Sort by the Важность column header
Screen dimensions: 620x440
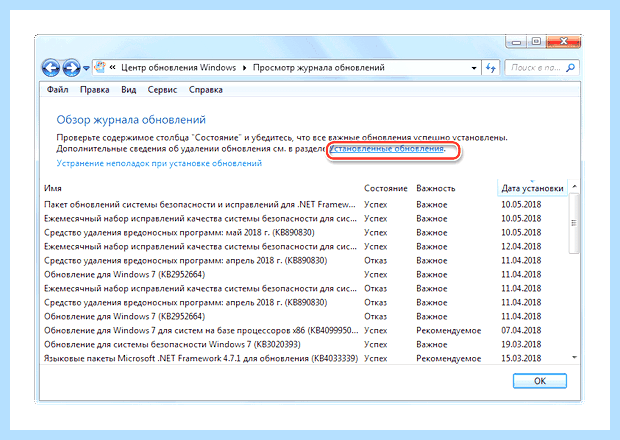coord(435,188)
